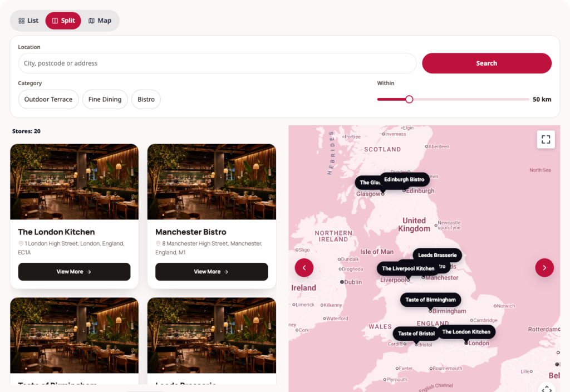Screen dimensions: 570x392
Task: Click the 1 London High Street address
Action: (71, 248)
